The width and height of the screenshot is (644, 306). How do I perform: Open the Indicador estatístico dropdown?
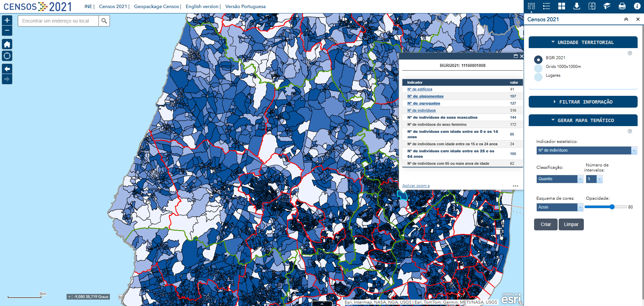[x=586, y=150]
